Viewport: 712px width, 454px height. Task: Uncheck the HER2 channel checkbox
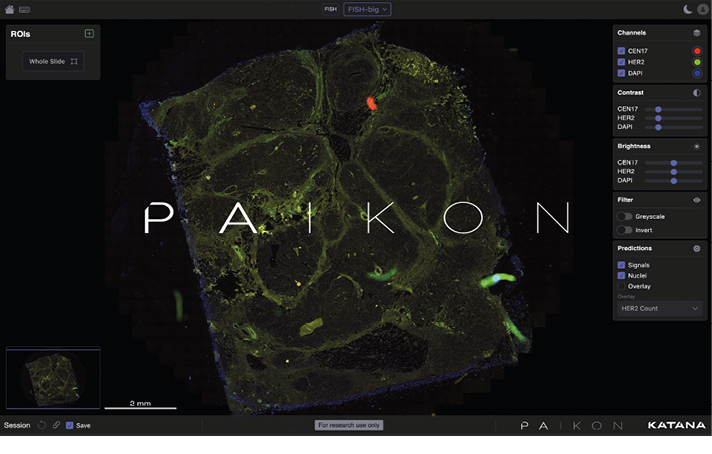click(621, 62)
